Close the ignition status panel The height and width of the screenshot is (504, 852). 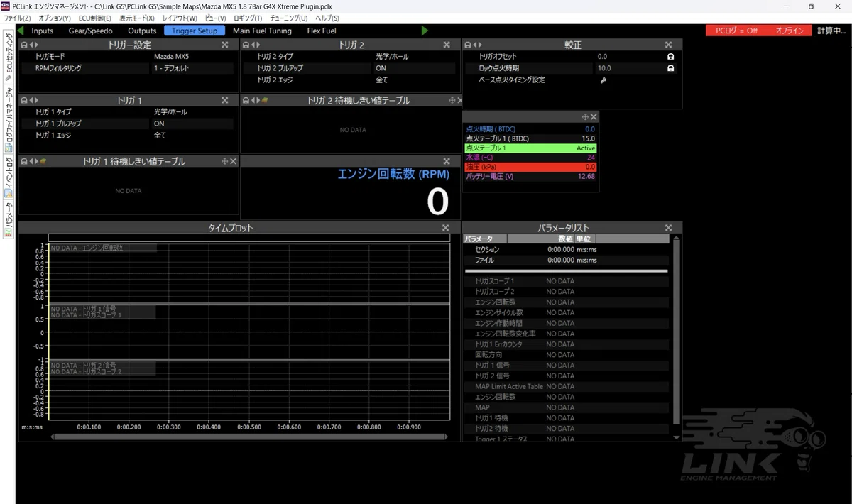[x=594, y=116]
